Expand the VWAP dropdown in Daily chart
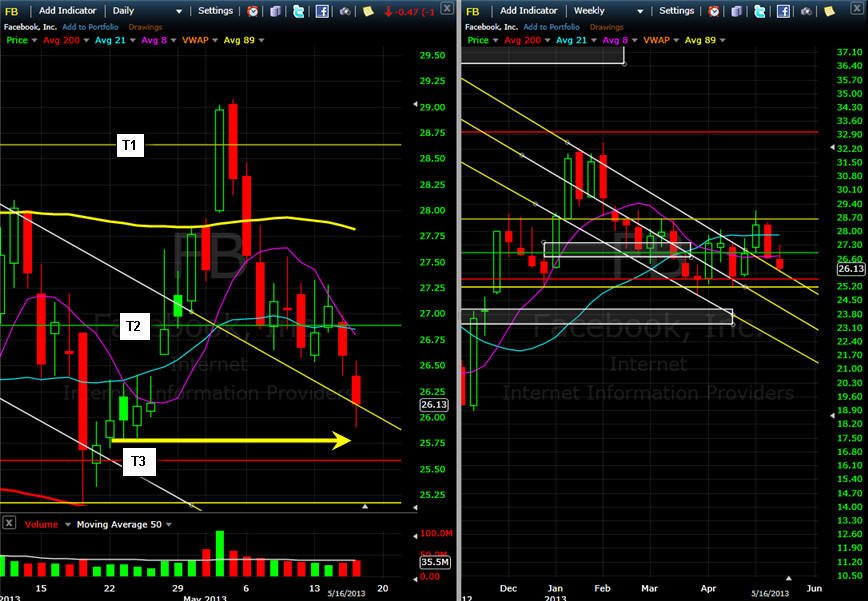868x601 pixels. coord(215,40)
